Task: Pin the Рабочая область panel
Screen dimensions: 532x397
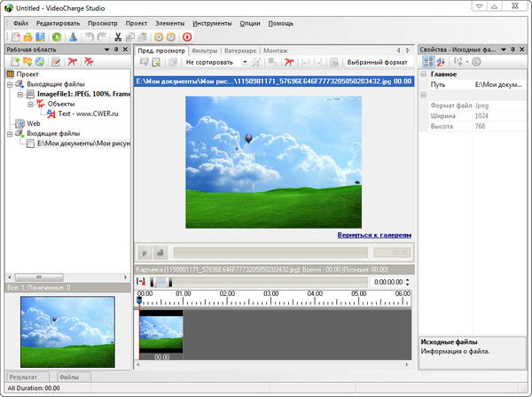Action: pyautogui.click(x=115, y=50)
